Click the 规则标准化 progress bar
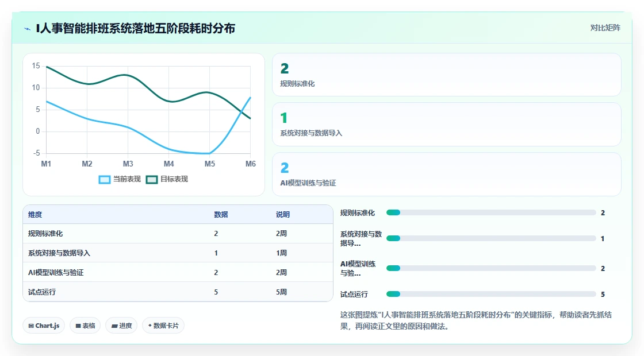 pyautogui.click(x=491, y=212)
